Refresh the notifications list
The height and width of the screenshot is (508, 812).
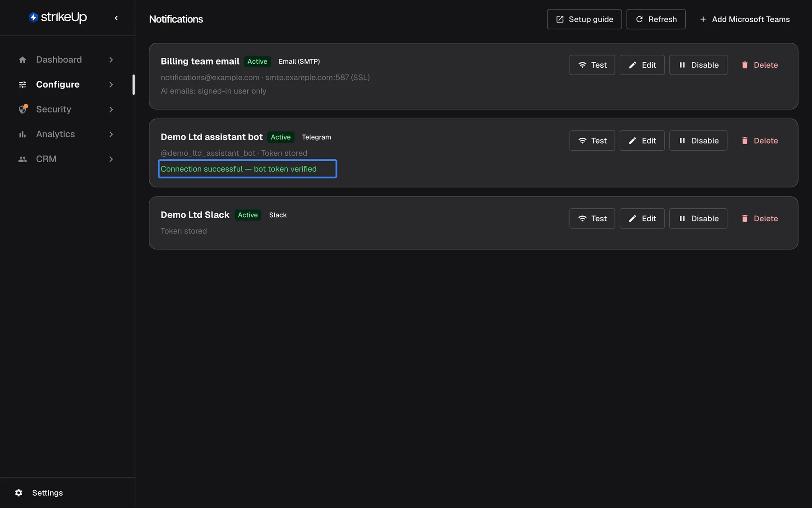coord(656,19)
